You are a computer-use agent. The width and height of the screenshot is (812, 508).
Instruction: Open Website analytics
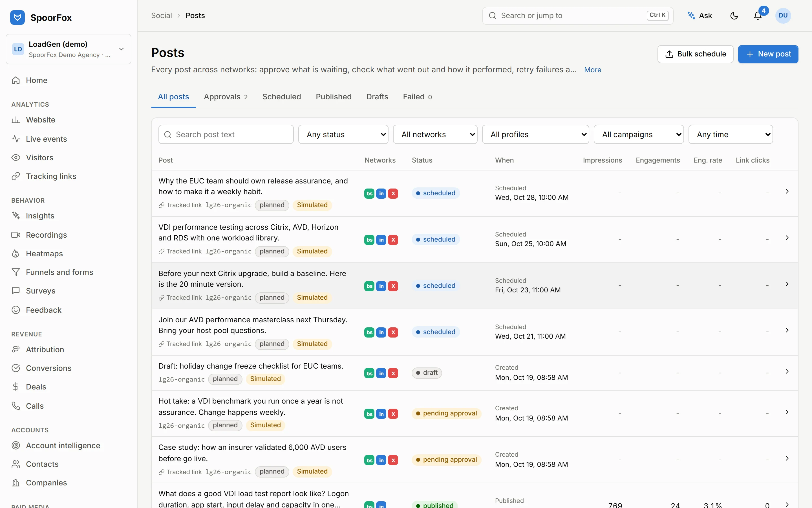tap(69, 120)
